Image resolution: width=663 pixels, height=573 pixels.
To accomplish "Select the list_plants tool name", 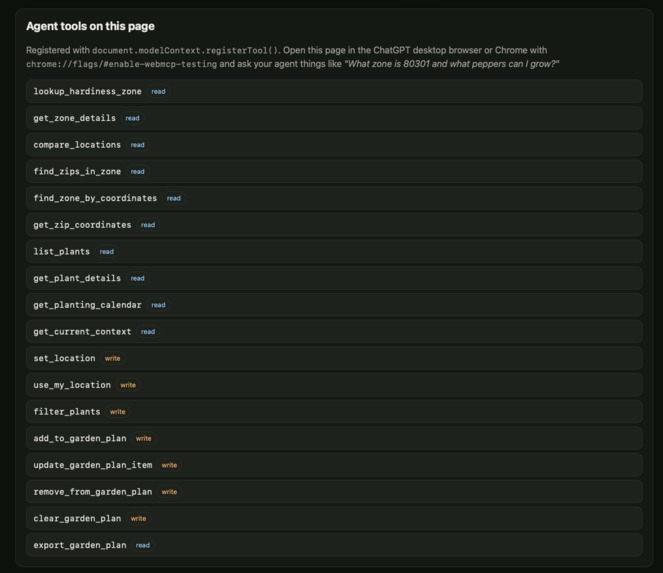I will tap(62, 251).
